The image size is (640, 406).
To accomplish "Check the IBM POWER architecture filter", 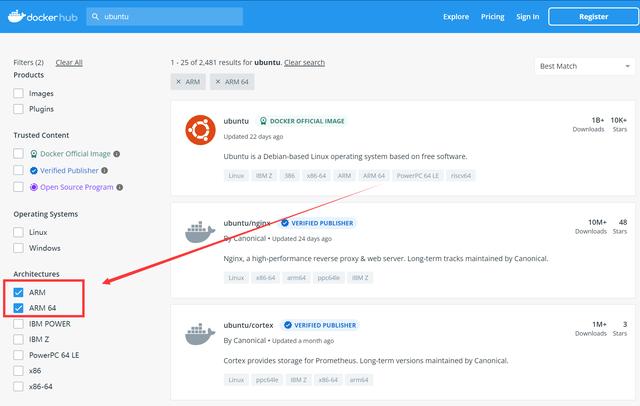I will (x=18, y=324).
